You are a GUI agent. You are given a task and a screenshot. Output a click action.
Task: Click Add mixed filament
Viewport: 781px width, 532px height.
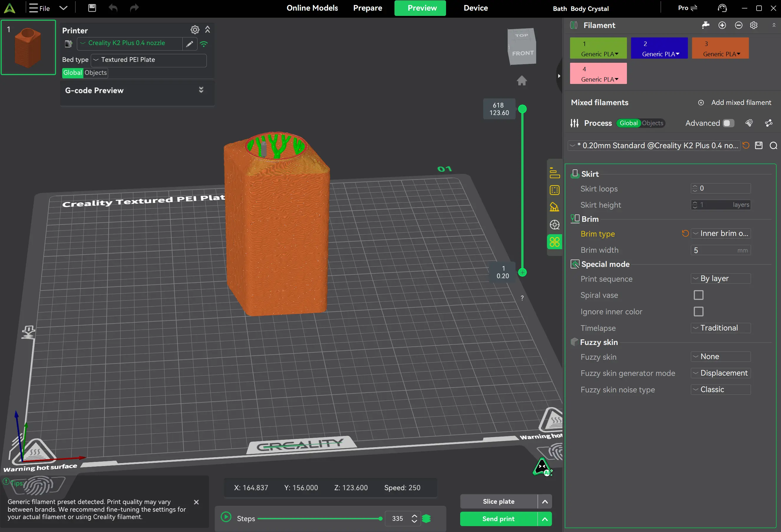pos(735,103)
